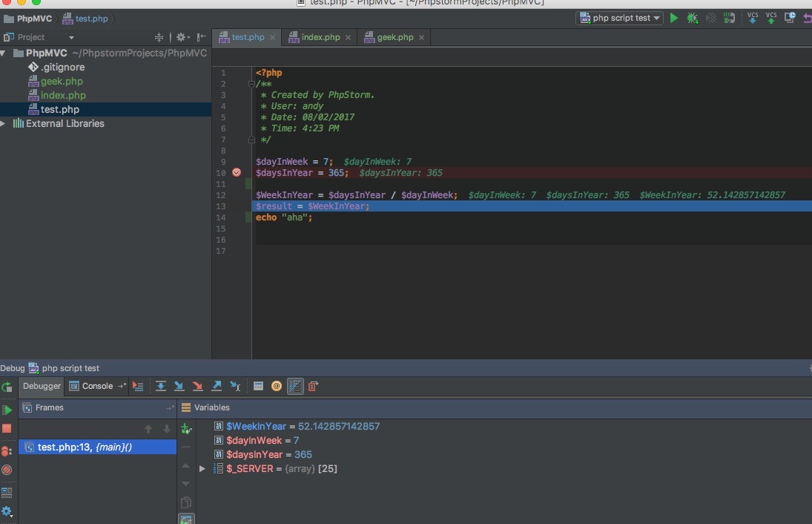
Task: Select the $daysInYear variable row
Action: tap(263, 454)
